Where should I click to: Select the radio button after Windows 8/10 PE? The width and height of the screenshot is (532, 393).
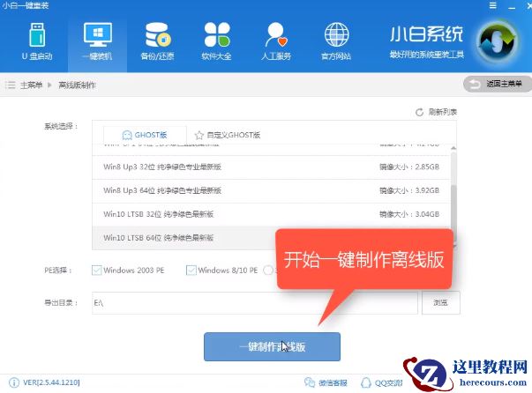[x=268, y=270]
